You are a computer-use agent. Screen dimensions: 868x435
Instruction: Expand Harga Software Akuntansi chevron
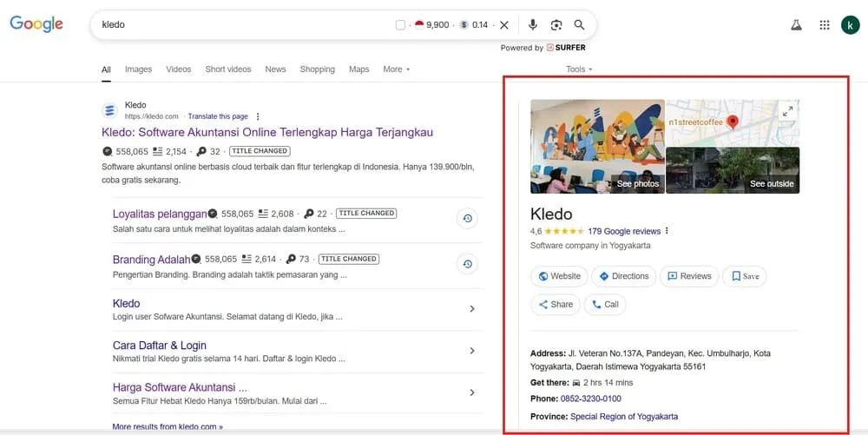coord(471,392)
